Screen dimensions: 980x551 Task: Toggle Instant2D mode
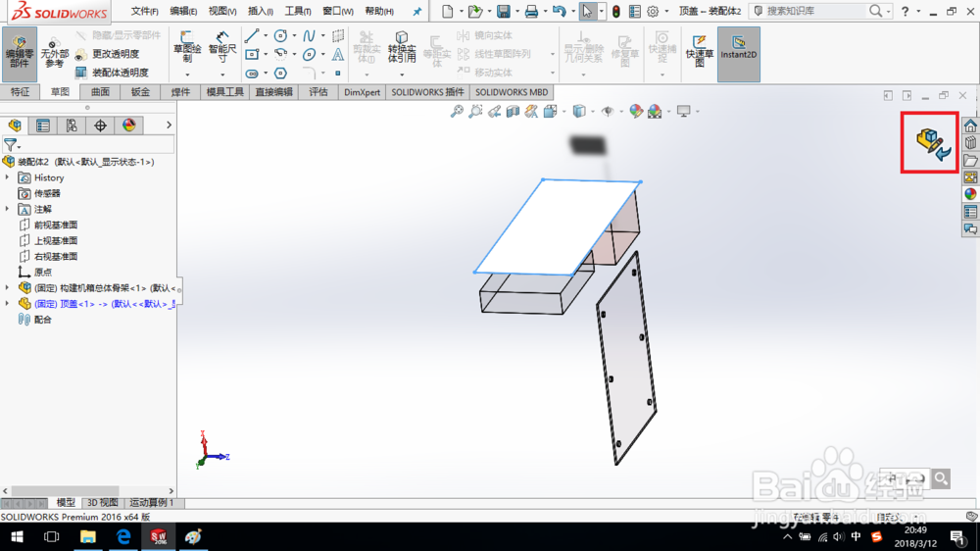click(738, 54)
